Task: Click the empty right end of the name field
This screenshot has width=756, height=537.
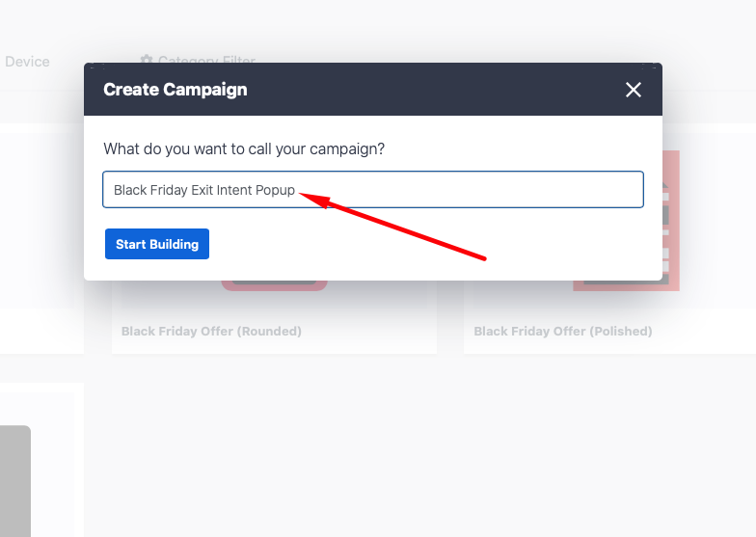Action: (x=579, y=190)
